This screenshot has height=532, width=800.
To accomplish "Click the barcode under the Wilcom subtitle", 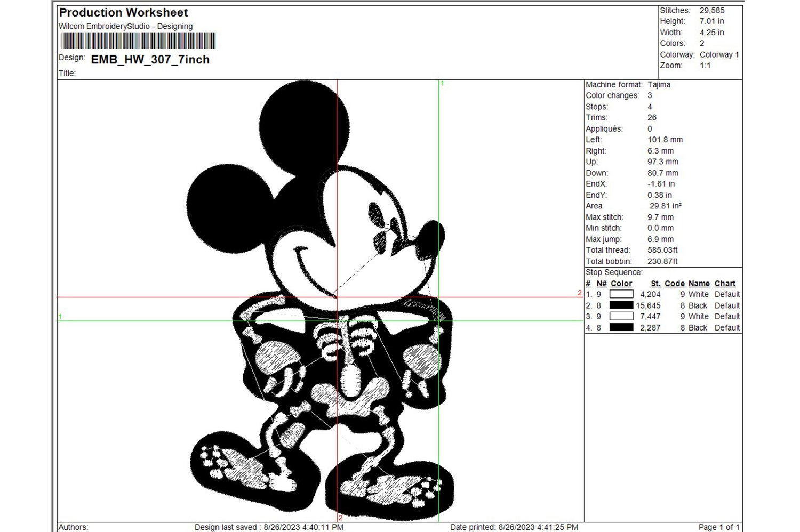I will (138, 41).
